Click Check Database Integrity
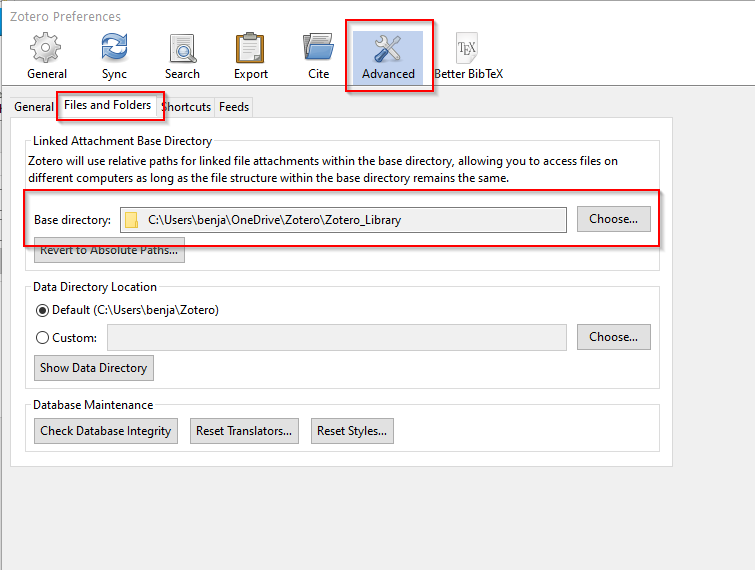 pos(106,431)
